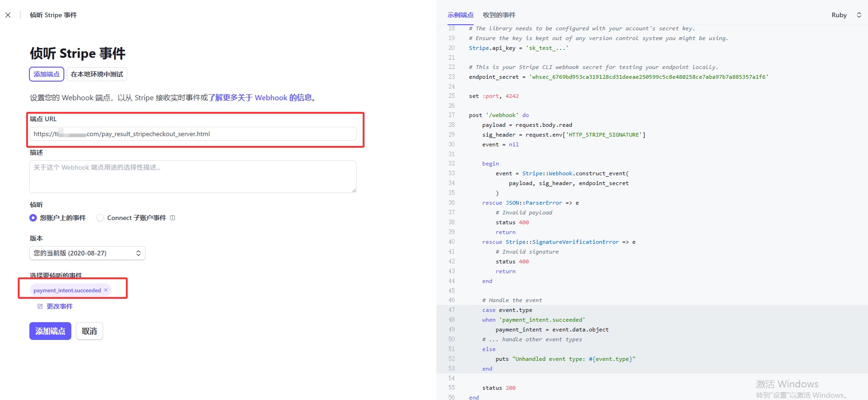Open the Connect 子账户事件 info icon

click(172, 218)
